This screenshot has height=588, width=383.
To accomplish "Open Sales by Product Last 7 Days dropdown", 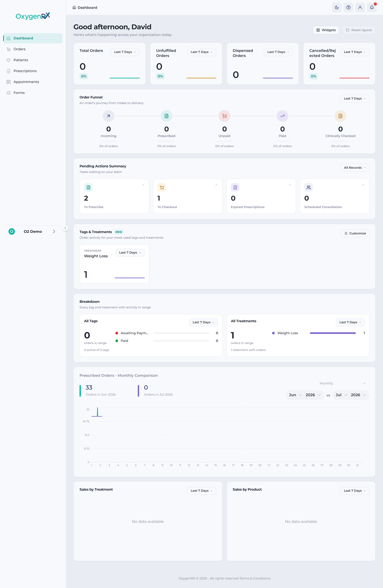I will pos(355,491).
